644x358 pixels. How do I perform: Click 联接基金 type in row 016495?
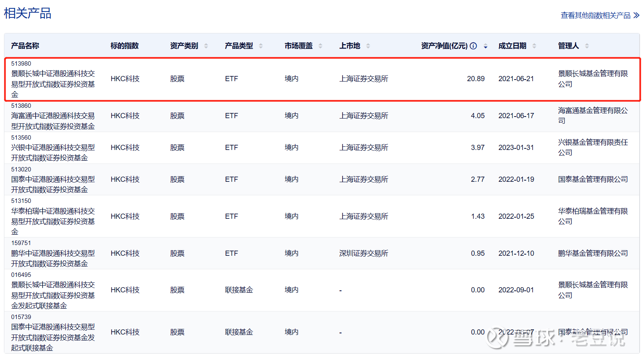[x=239, y=290]
